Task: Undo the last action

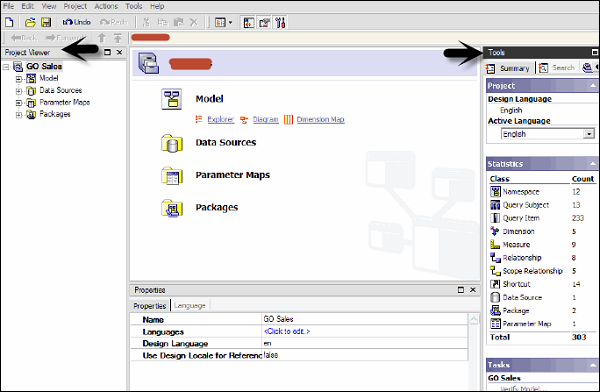Action: 77,23
